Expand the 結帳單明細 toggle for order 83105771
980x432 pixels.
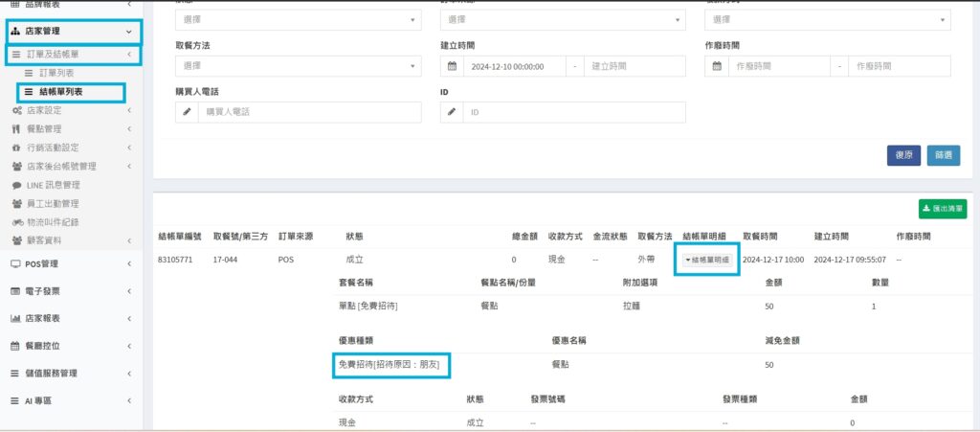(706, 260)
